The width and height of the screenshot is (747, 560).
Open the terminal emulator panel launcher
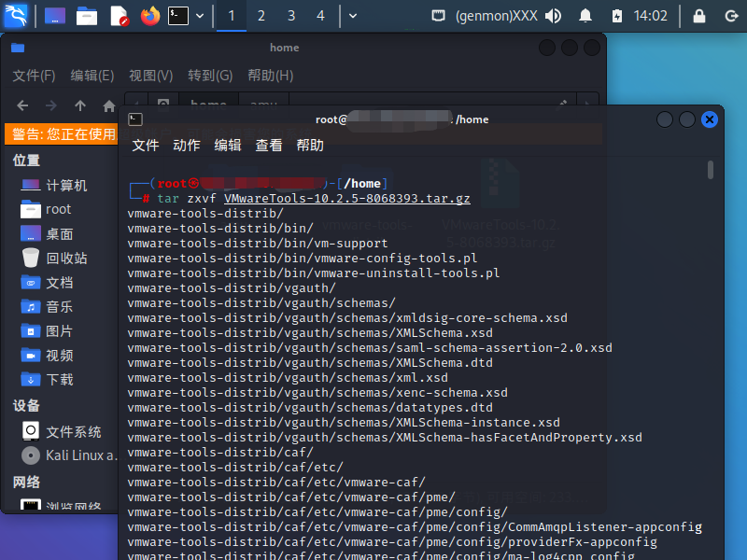click(x=178, y=16)
